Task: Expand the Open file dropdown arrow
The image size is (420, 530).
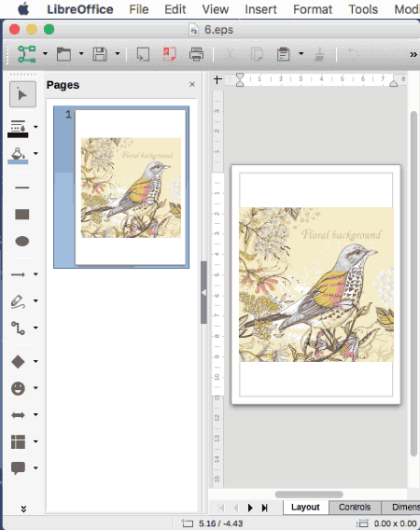Action: pyautogui.click(x=81, y=54)
